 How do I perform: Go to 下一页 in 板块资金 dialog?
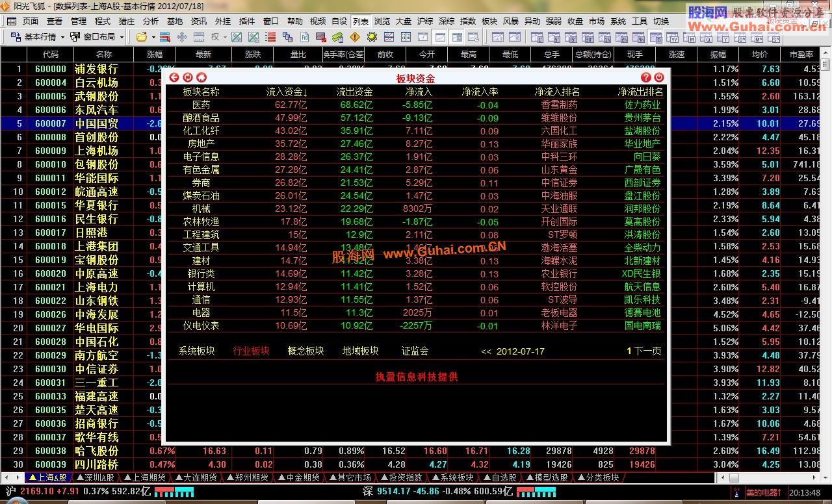click(x=647, y=351)
